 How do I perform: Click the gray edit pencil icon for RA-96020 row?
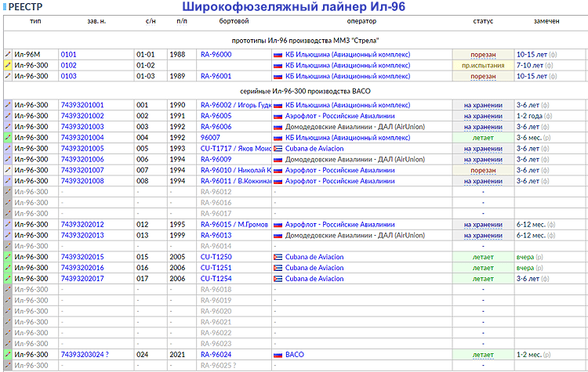point(8,311)
